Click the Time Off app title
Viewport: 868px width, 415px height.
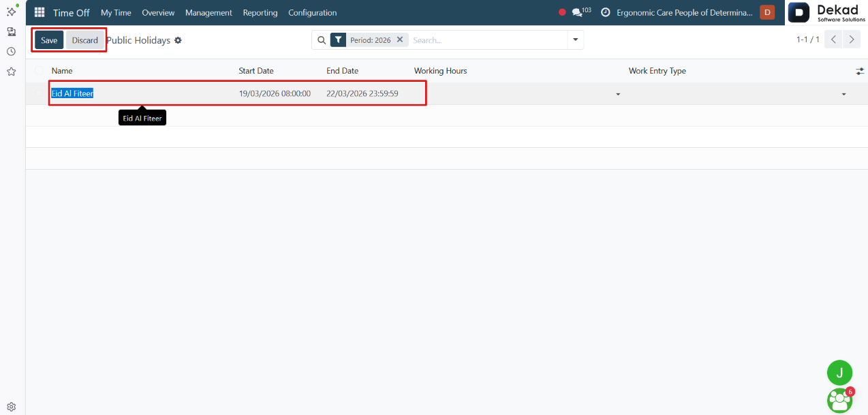point(72,12)
